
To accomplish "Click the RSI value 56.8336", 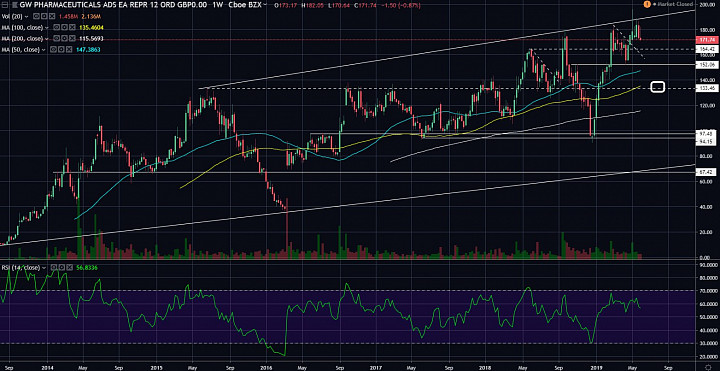I will (x=86, y=267).
